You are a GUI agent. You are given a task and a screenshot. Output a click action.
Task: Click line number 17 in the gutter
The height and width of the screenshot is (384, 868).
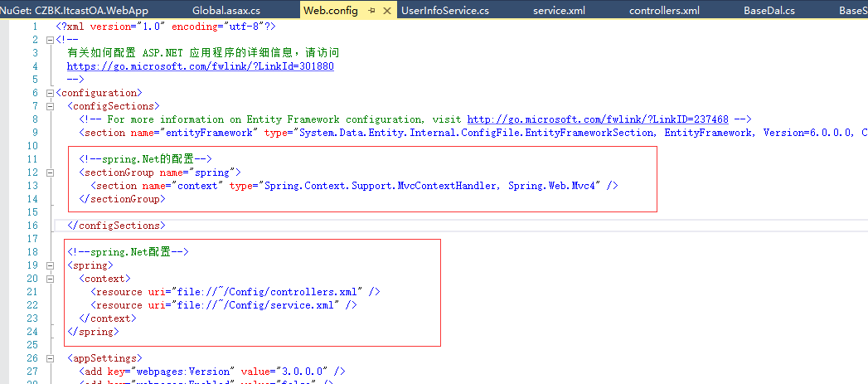point(32,239)
